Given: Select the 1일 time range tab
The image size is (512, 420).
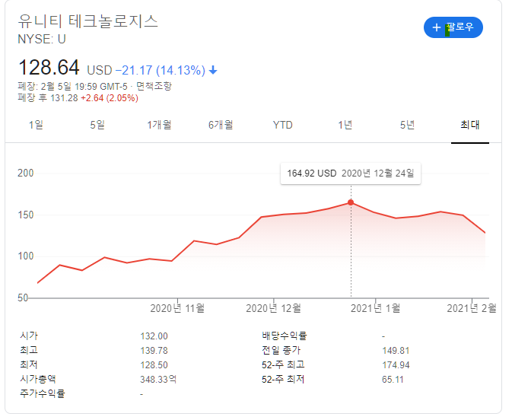Looking at the screenshot, I should pos(36,125).
